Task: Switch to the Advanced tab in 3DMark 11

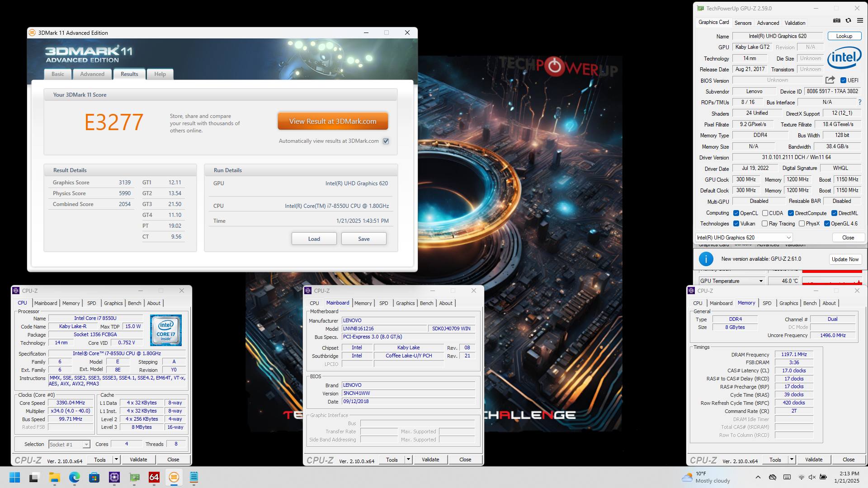Action: pos(92,74)
